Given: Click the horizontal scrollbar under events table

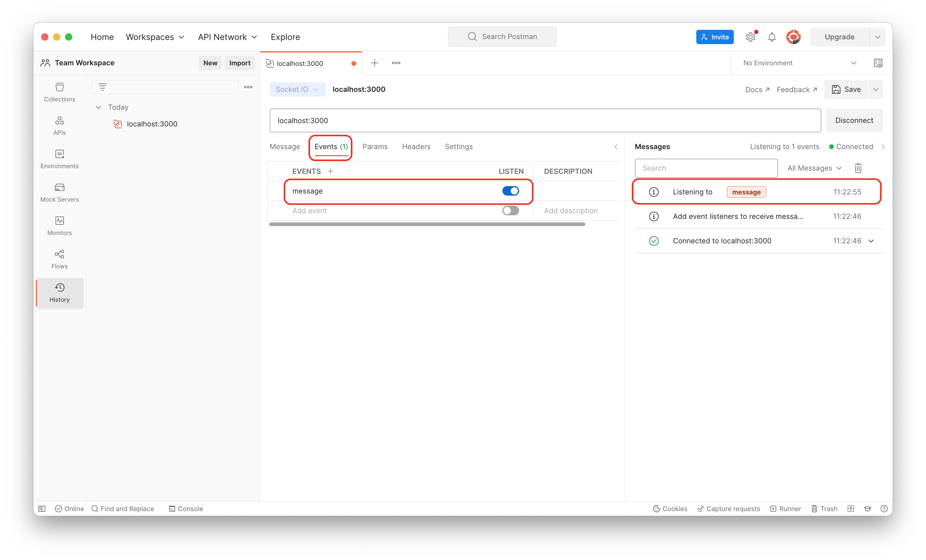Looking at the screenshot, I should coord(427,224).
